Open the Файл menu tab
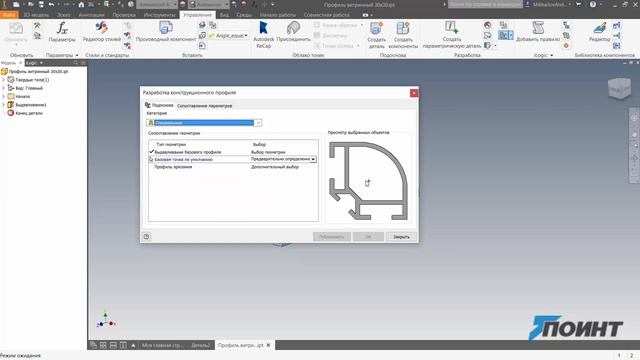640x360 pixels. [9, 15]
